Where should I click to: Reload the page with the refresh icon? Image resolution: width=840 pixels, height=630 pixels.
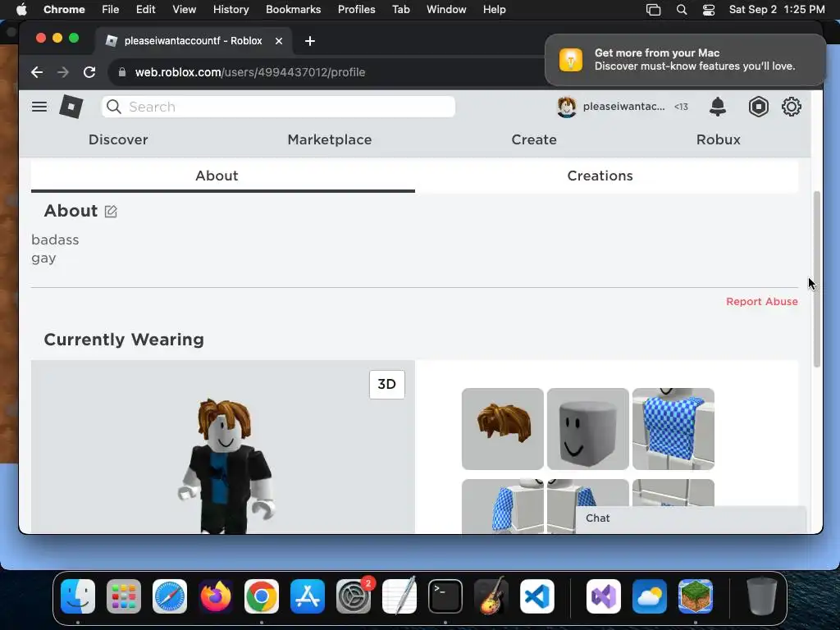(x=89, y=72)
